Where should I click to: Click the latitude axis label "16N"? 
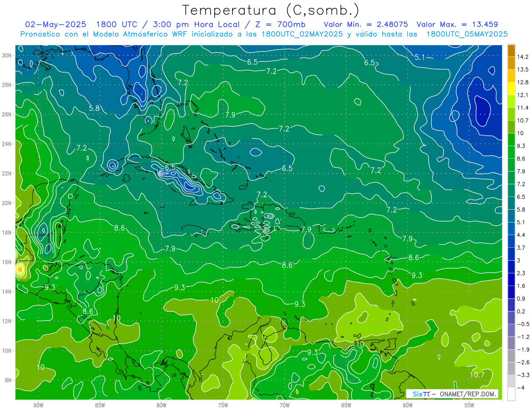pyautogui.click(x=7, y=262)
